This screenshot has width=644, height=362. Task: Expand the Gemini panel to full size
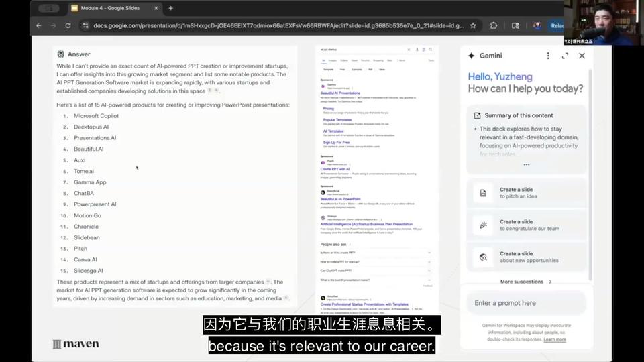click(x=565, y=56)
